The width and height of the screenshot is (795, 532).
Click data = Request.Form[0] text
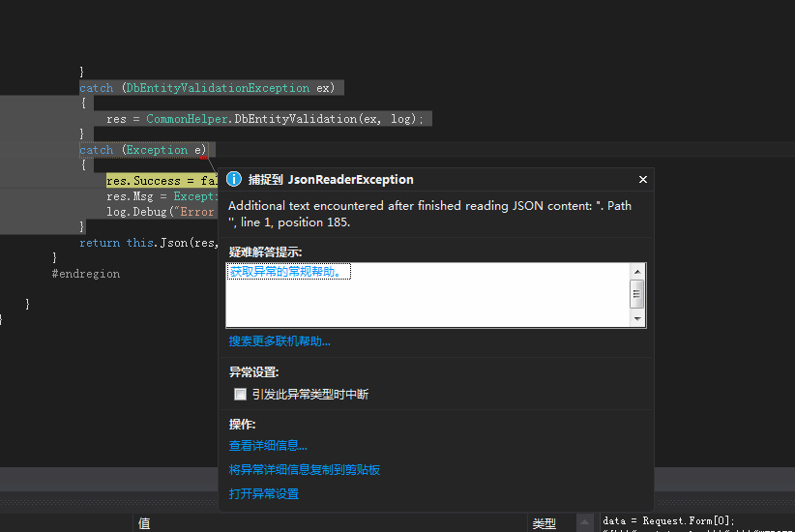(668, 520)
